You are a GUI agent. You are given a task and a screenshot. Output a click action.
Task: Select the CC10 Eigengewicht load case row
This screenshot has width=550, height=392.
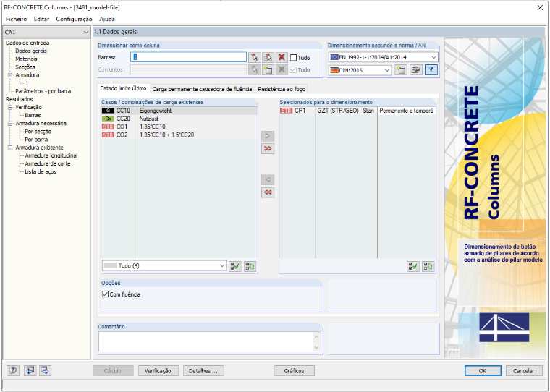click(x=179, y=111)
